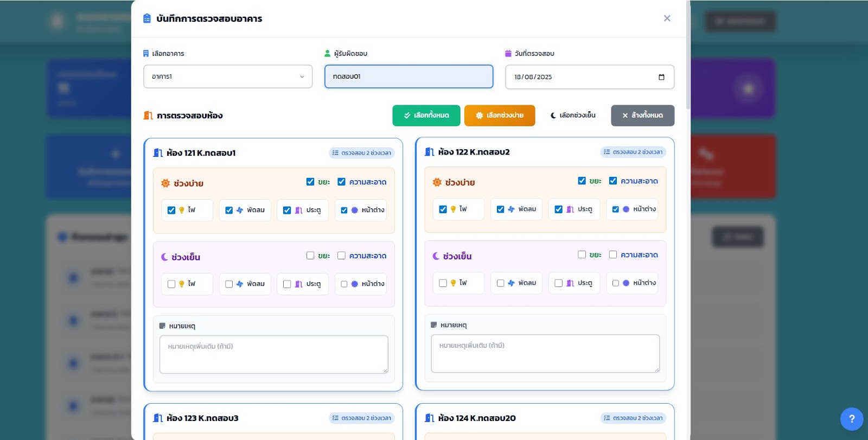Click the orange เลือกช่วงบ่าย button
The image size is (868, 440).
(500, 116)
